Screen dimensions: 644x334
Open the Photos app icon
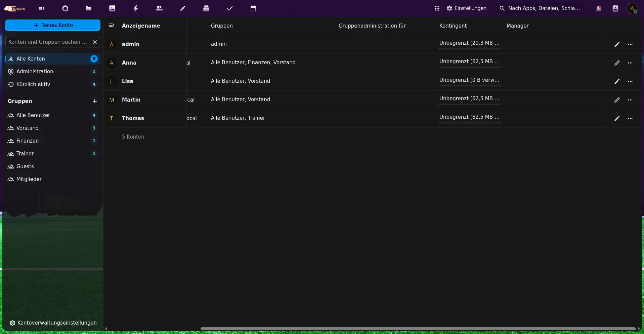click(x=112, y=8)
